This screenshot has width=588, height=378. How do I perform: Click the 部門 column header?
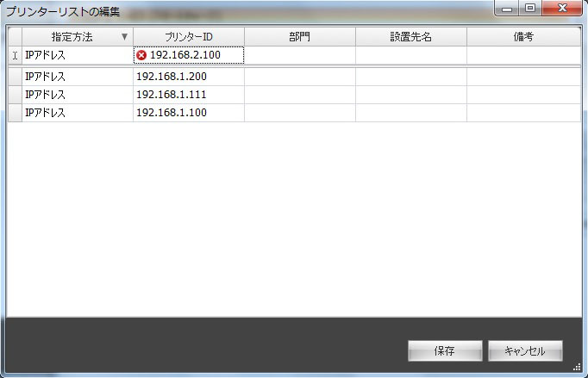(299, 37)
